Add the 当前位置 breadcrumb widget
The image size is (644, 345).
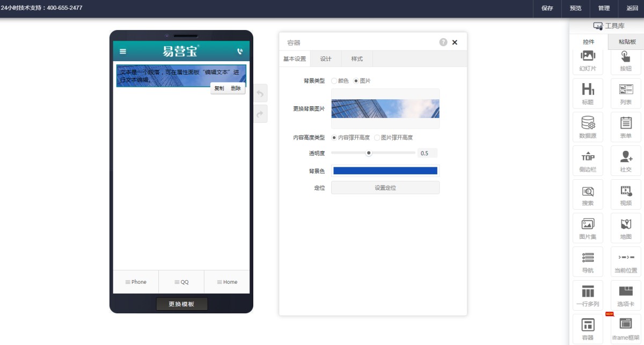[x=626, y=262]
